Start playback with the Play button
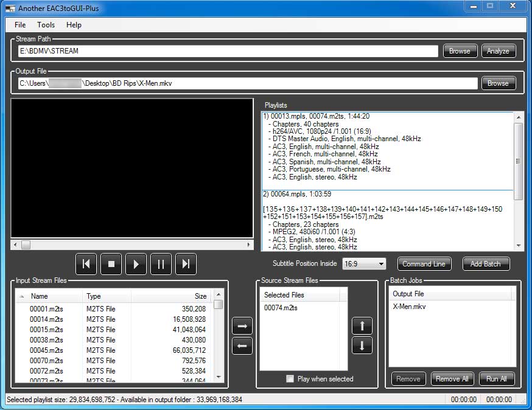Screen dimensions: 532x410 coord(136,264)
